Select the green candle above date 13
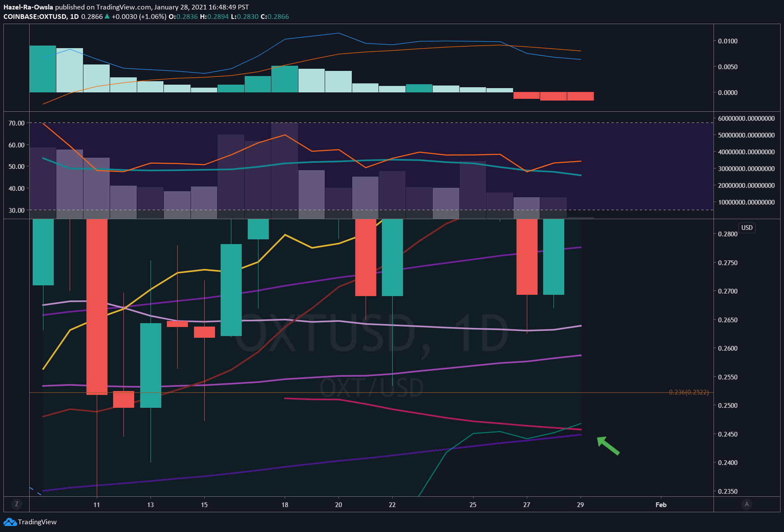This screenshot has height=532, width=784. (151, 365)
